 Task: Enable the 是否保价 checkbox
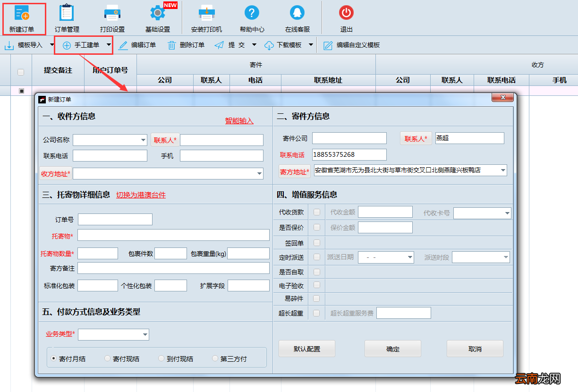point(317,227)
